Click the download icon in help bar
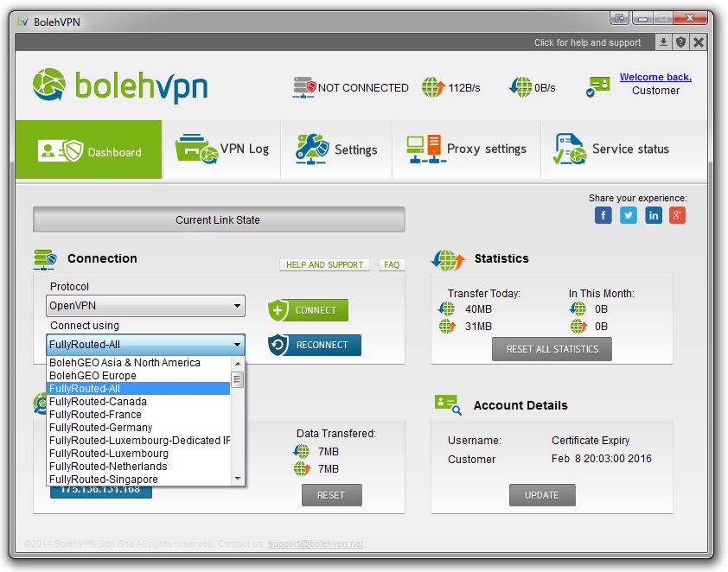The image size is (728, 572). click(x=663, y=42)
